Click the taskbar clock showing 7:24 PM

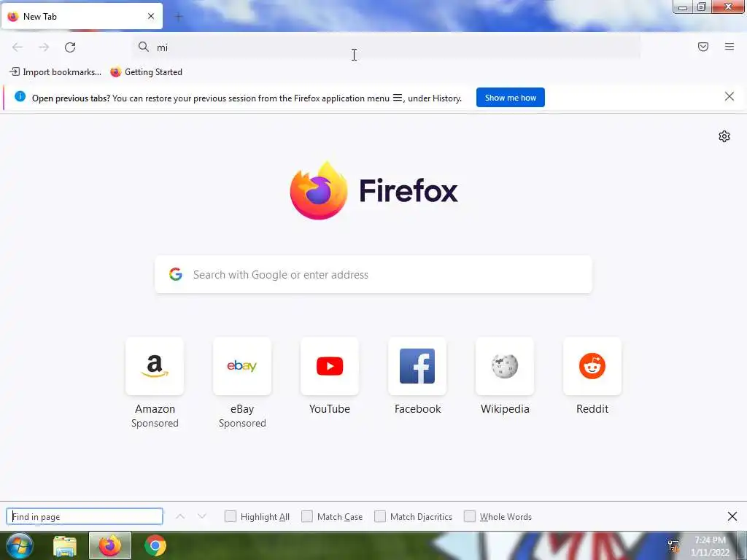(711, 546)
